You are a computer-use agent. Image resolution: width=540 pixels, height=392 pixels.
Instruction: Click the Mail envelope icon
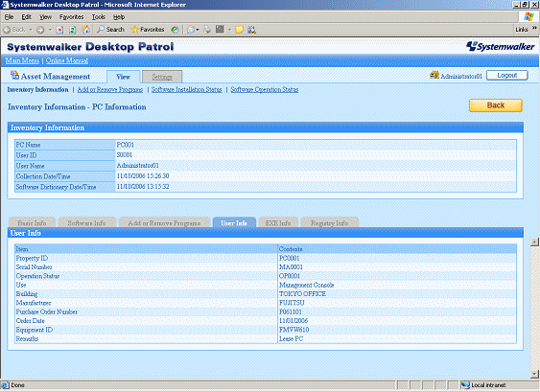(191, 30)
